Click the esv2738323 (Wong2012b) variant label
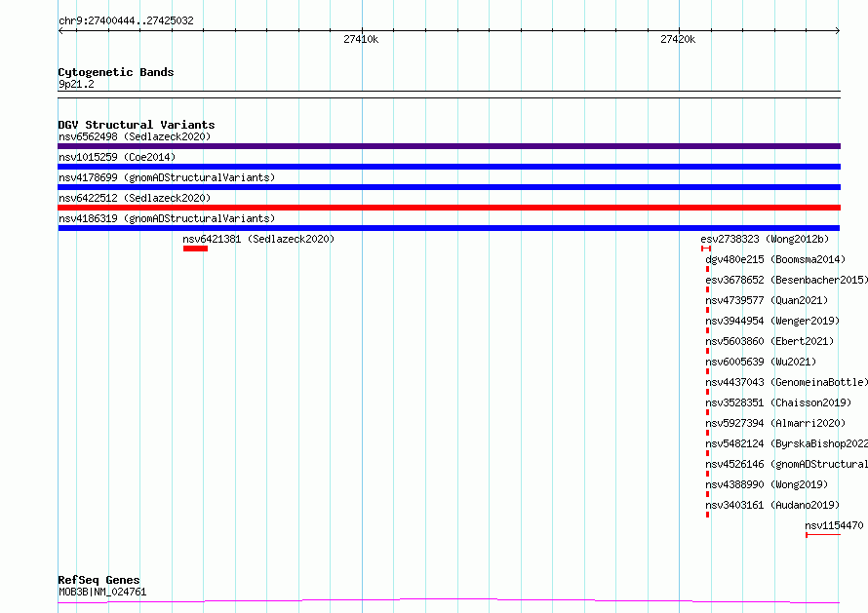 pyautogui.click(x=765, y=239)
